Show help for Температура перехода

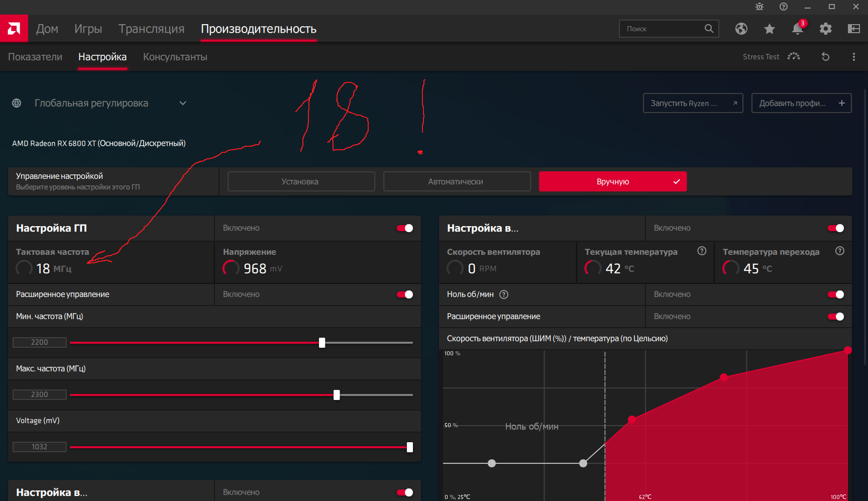840,251
